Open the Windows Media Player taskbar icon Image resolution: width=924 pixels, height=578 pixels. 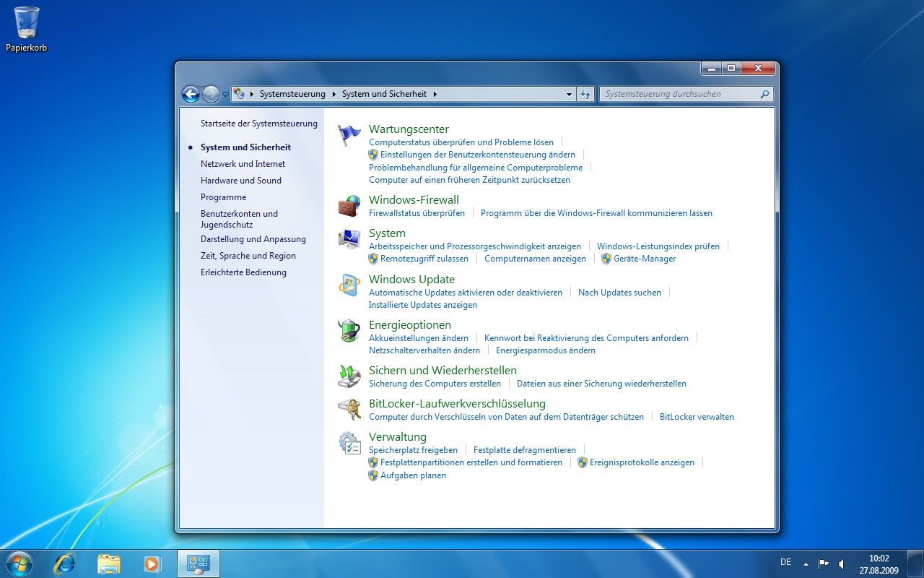pyautogui.click(x=152, y=563)
